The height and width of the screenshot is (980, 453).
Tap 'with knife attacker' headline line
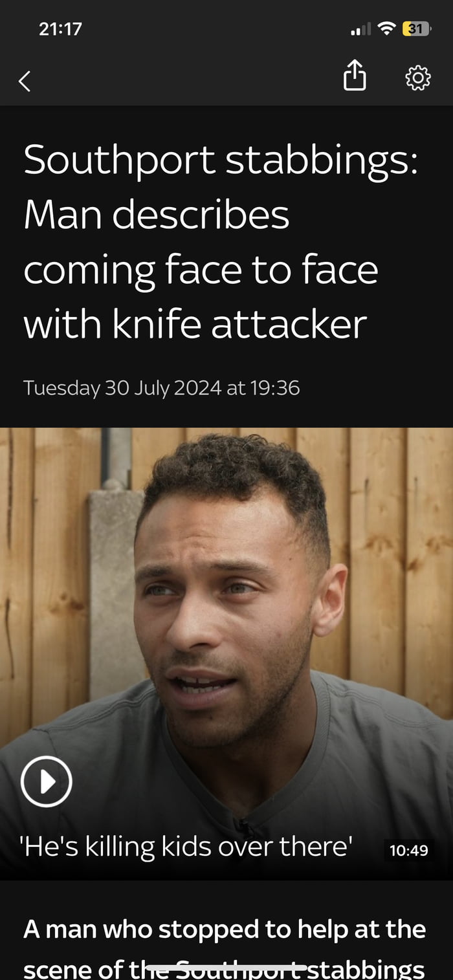pyautogui.click(x=195, y=325)
